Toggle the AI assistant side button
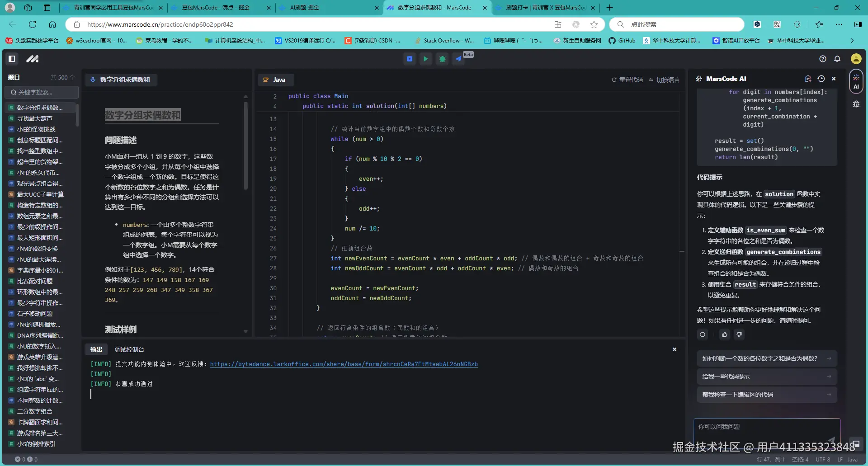The image size is (868, 466). click(856, 81)
